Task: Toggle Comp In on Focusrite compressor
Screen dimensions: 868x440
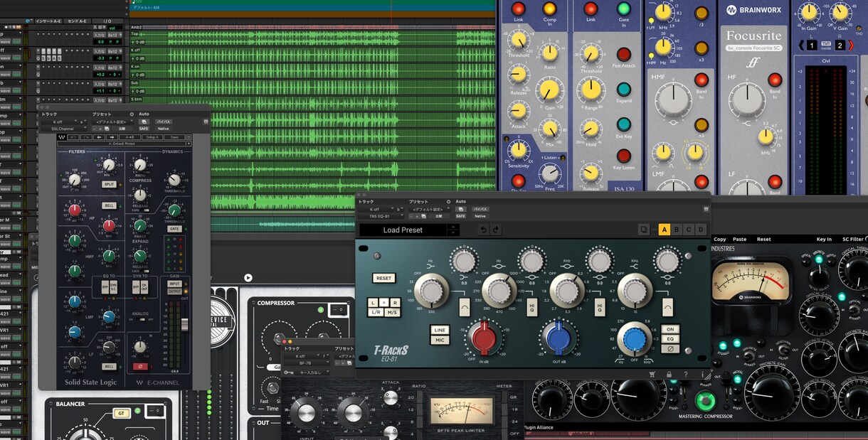Action: 549,9
